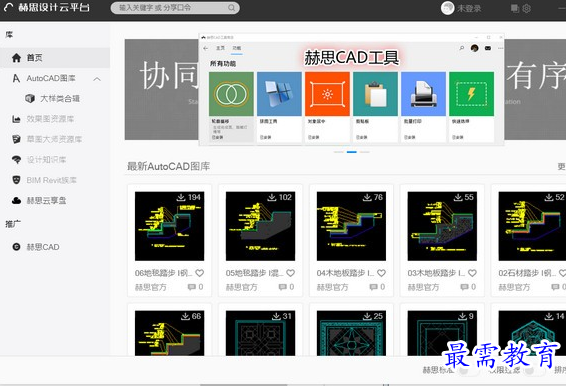Select the first carousel dot below the banner
This screenshot has width=566, height=387.
coord(339,152)
